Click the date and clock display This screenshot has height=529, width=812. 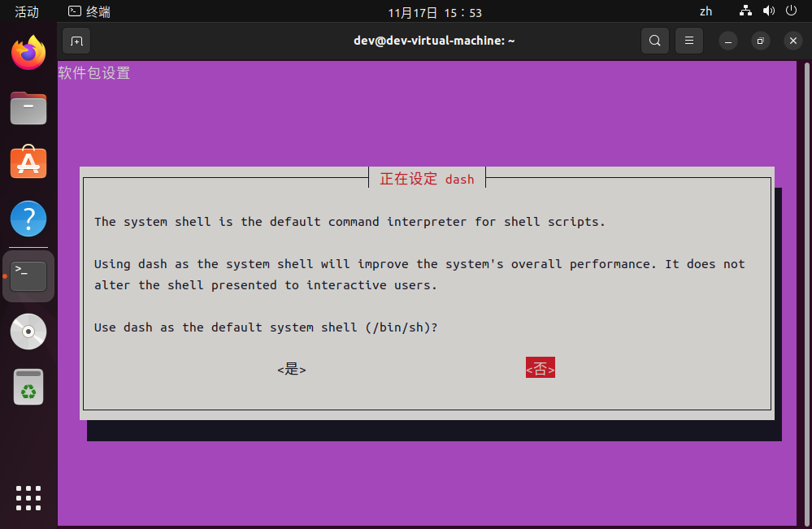point(435,11)
